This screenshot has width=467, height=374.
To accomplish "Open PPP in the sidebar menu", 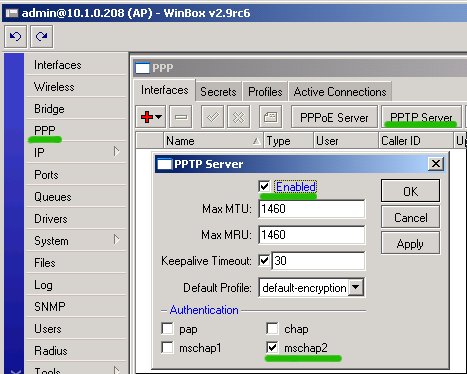I will coord(76,131).
